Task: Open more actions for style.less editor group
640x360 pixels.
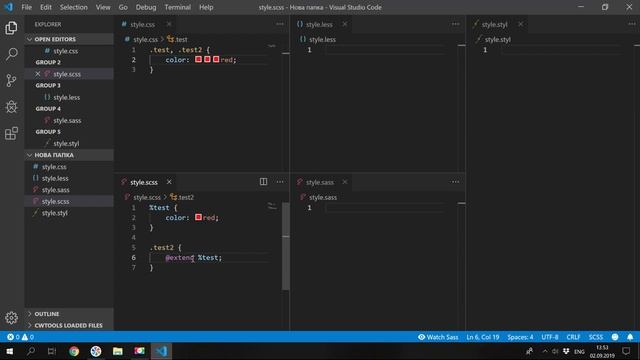Action: [x=456, y=24]
